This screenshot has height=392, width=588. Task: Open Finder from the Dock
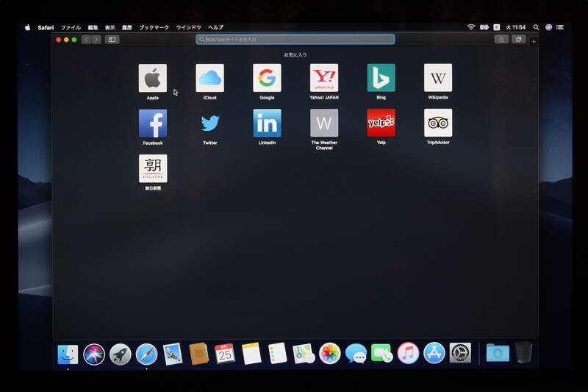[x=68, y=354]
